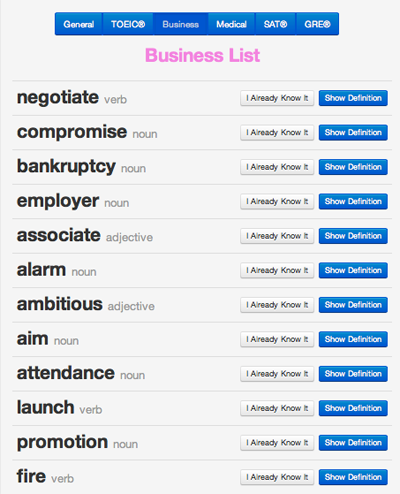Show Definition for negotiate

pos(353,98)
